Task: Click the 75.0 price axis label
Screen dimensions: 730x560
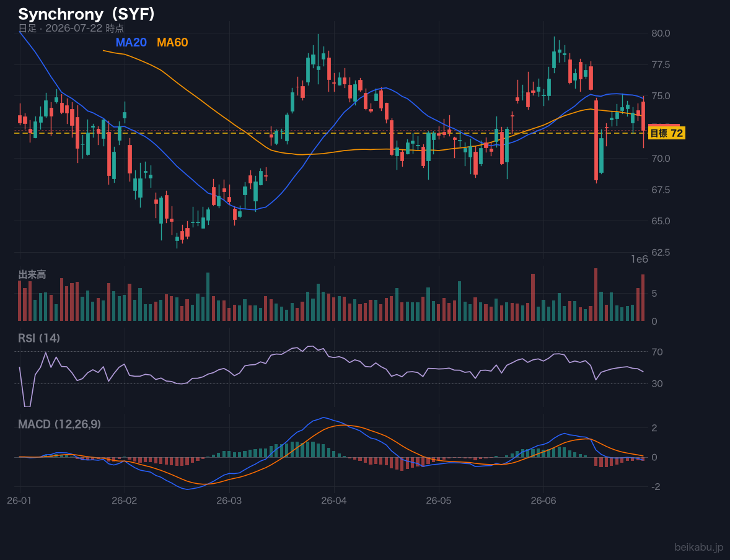Action: click(x=661, y=96)
